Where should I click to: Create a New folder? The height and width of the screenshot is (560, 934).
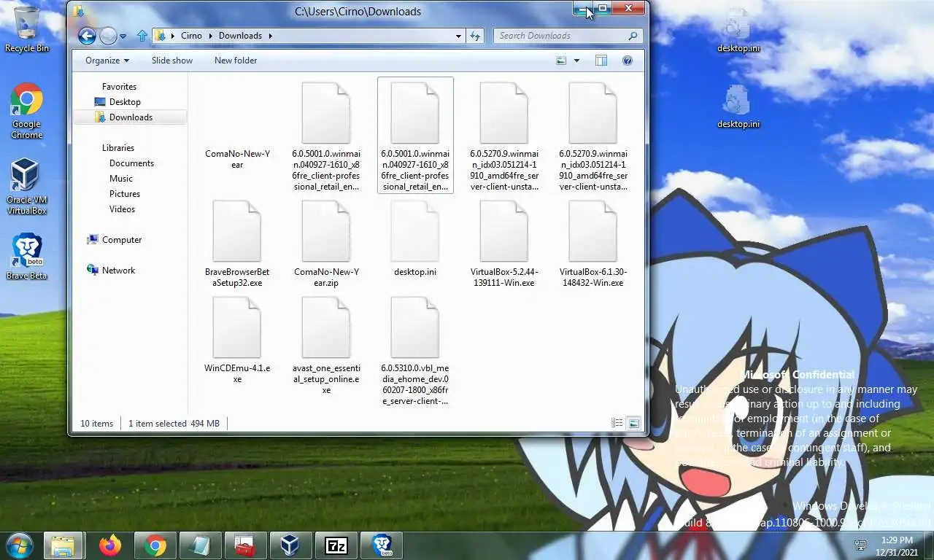coord(236,61)
